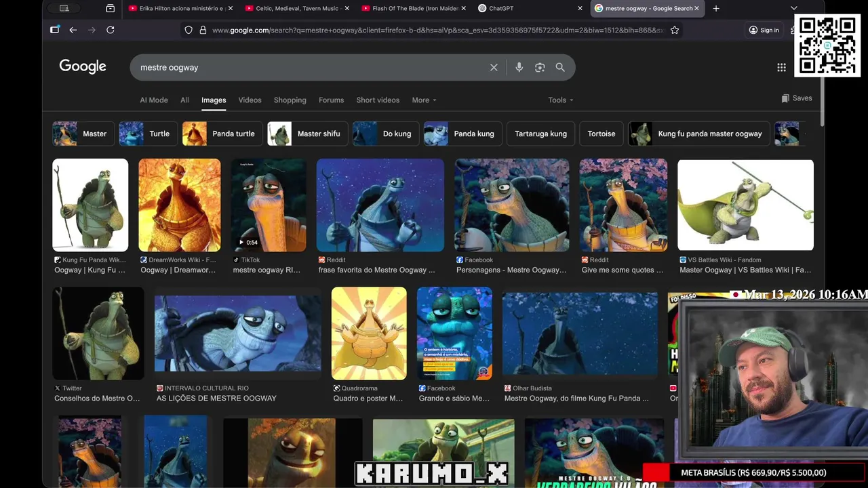868x488 pixels.
Task: Click Sign in button
Action: (764, 30)
